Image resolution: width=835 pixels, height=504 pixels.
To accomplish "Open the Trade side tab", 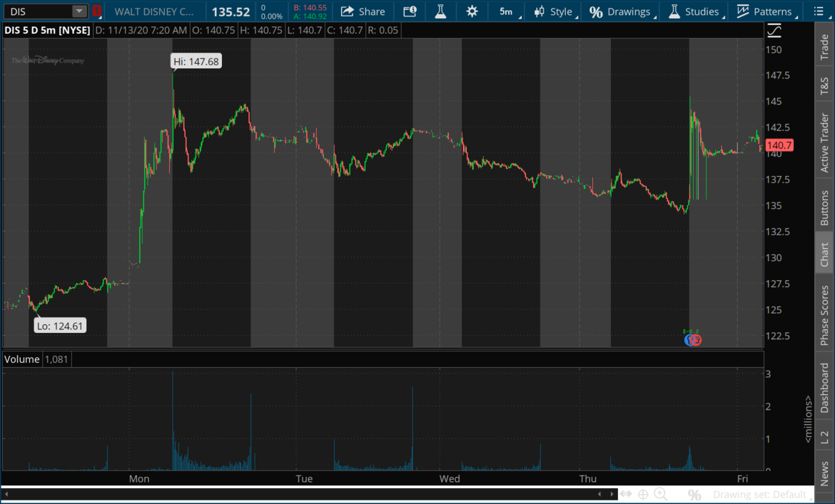I will [825, 46].
